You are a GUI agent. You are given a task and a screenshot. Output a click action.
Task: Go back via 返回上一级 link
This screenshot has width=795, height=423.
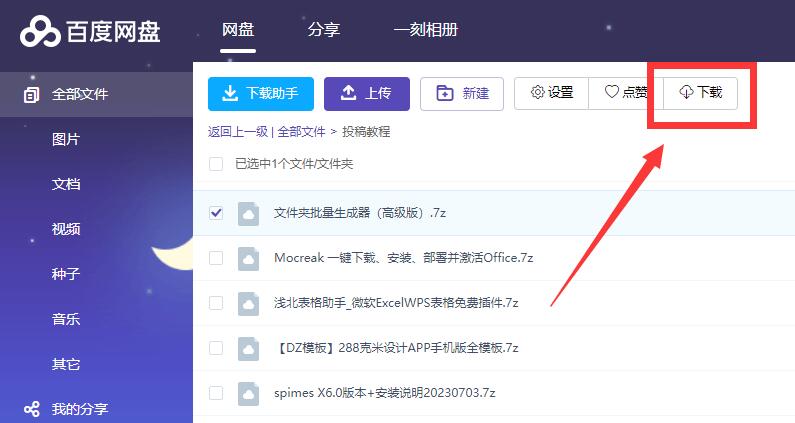click(x=238, y=131)
